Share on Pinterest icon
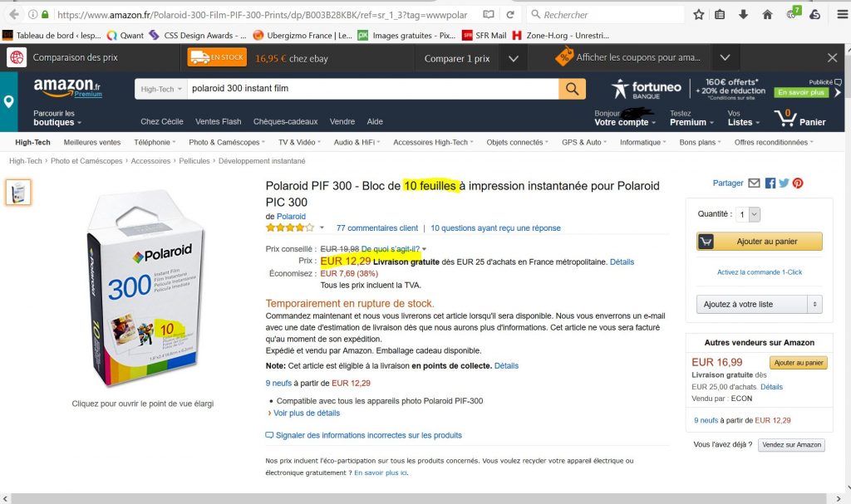Viewport: 851px width, 504px height. [x=798, y=183]
